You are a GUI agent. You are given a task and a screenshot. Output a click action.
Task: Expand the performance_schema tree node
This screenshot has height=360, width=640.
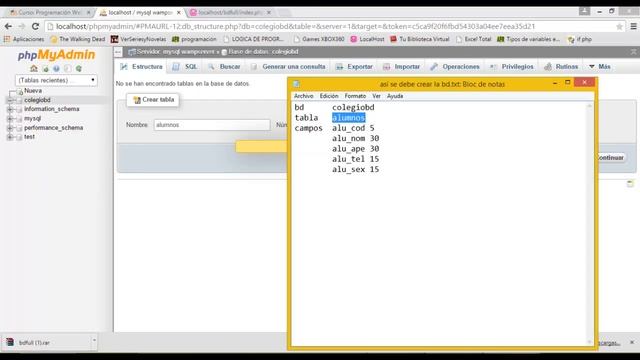point(10,128)
